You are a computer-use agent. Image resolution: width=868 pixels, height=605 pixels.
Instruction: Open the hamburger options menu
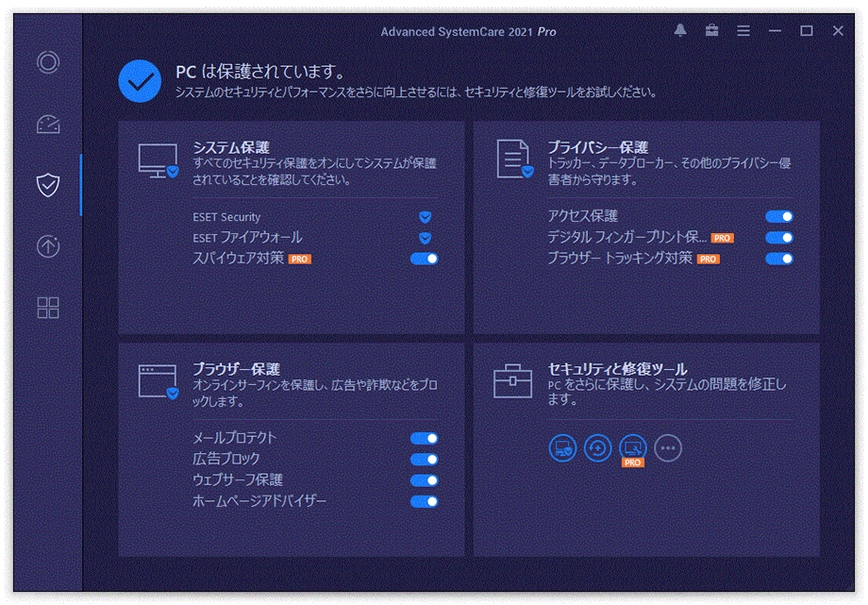pyautogui.click(x=743, y=31)
